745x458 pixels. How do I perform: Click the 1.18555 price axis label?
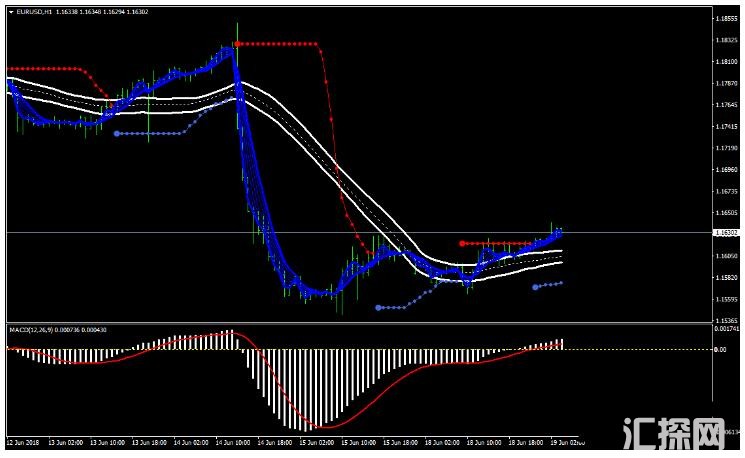point(726,19)
